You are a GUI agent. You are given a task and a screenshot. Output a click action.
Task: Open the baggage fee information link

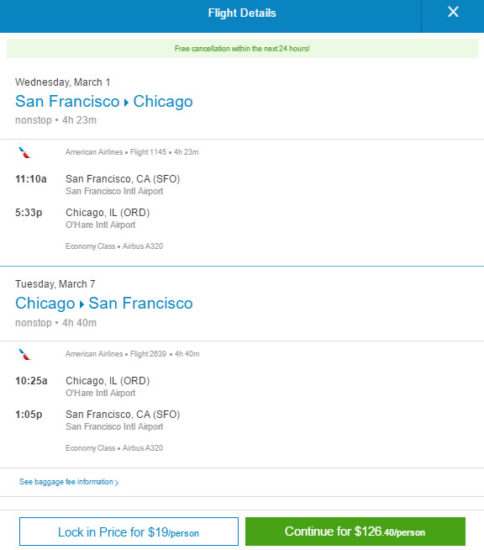(x=69, y=482)
